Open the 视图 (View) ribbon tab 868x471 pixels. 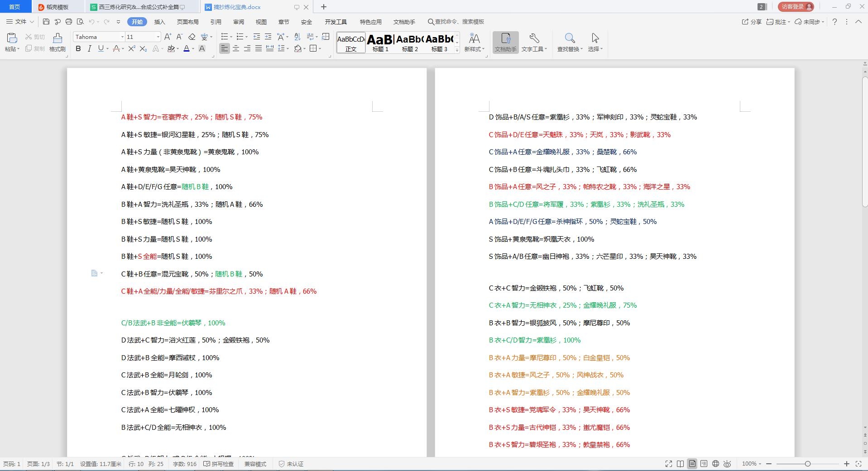261,22
